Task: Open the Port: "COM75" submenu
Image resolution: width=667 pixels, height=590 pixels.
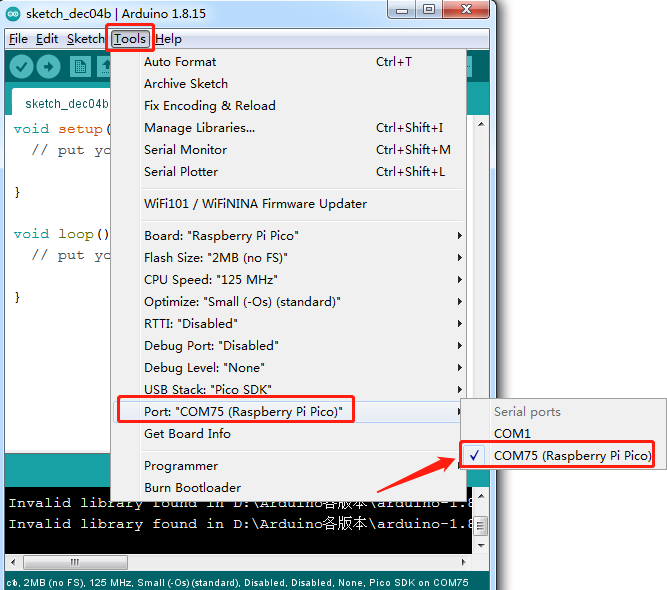Action: click(289, 412)
